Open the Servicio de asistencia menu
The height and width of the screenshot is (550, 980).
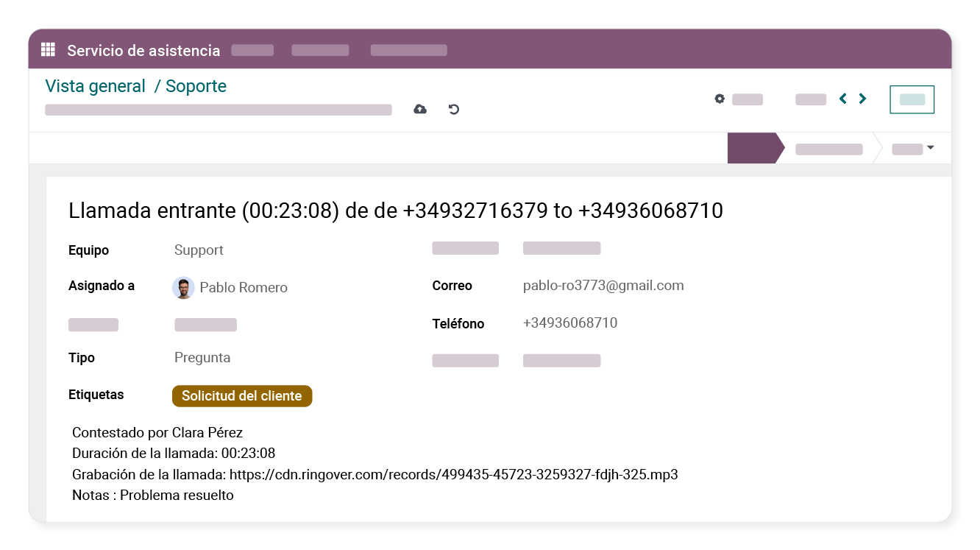[143, 50]
